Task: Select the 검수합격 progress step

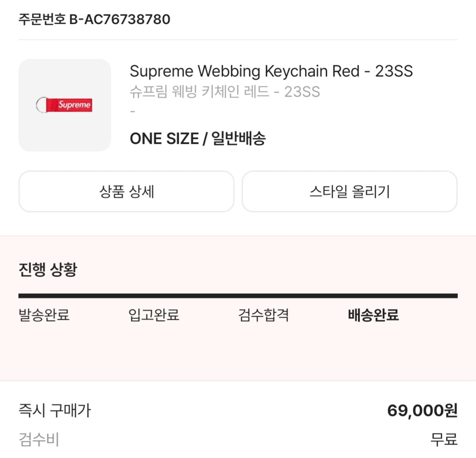Action: point(263,315)
